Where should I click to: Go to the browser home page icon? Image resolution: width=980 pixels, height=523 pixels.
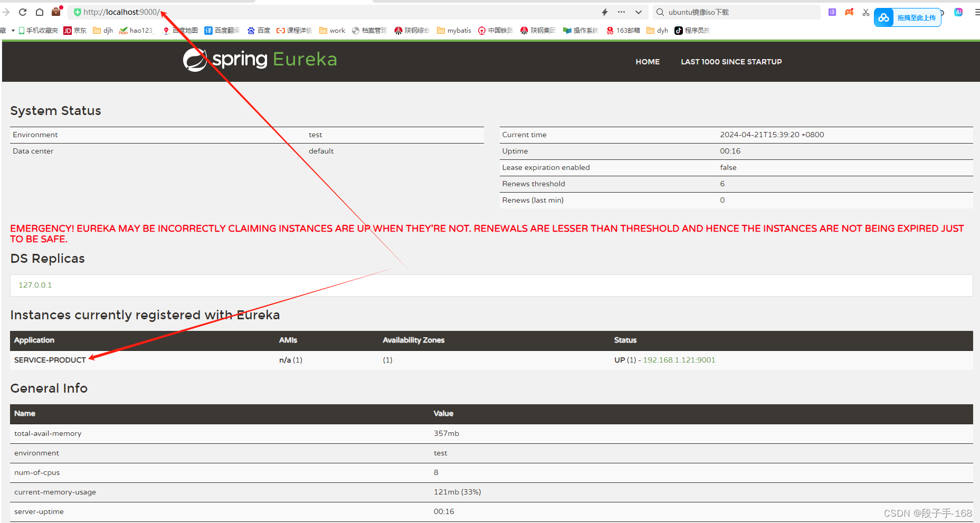coord(40,12)
